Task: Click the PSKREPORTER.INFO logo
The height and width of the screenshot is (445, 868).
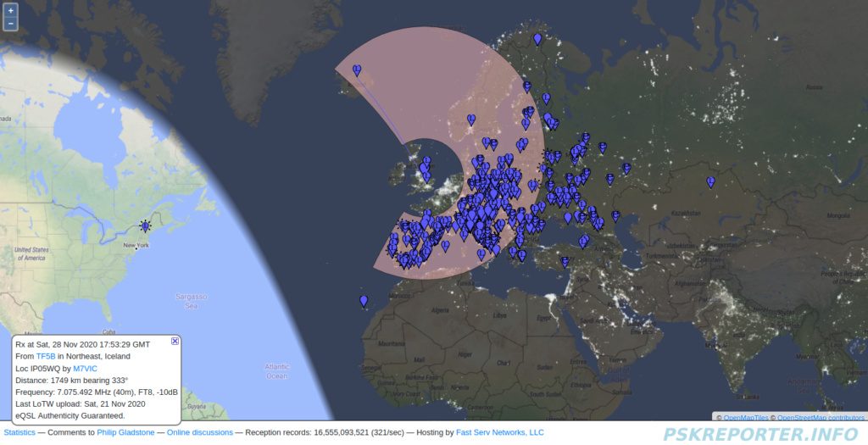Action: 763,434
